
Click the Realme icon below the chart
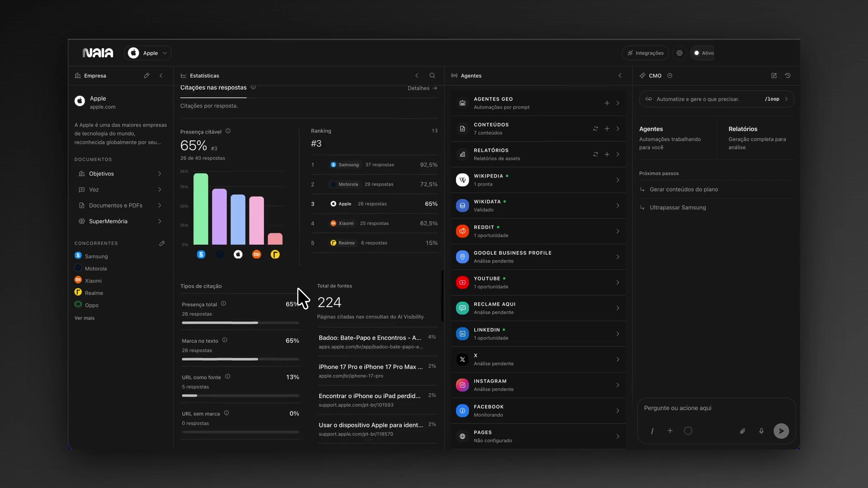coord(275,254)
